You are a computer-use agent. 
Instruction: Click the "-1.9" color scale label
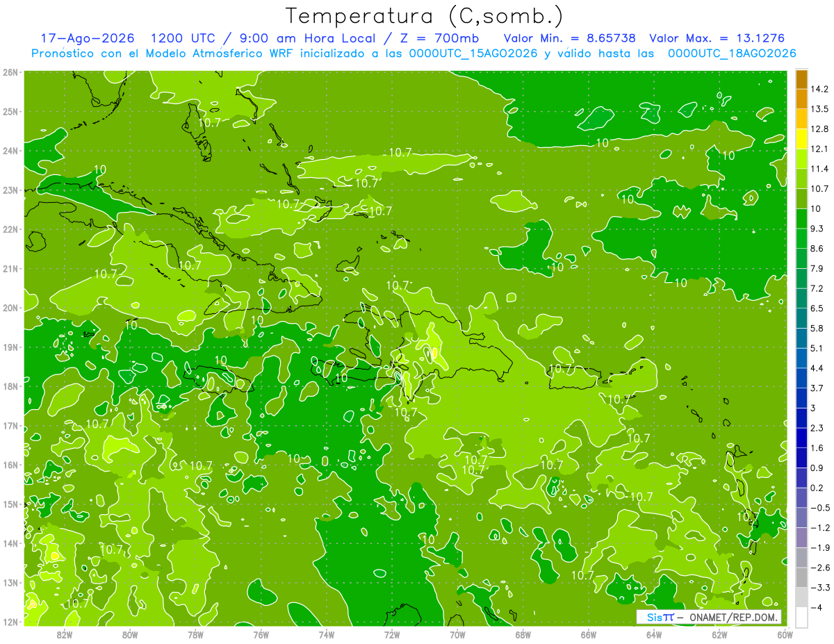click(x=819, y=547)
